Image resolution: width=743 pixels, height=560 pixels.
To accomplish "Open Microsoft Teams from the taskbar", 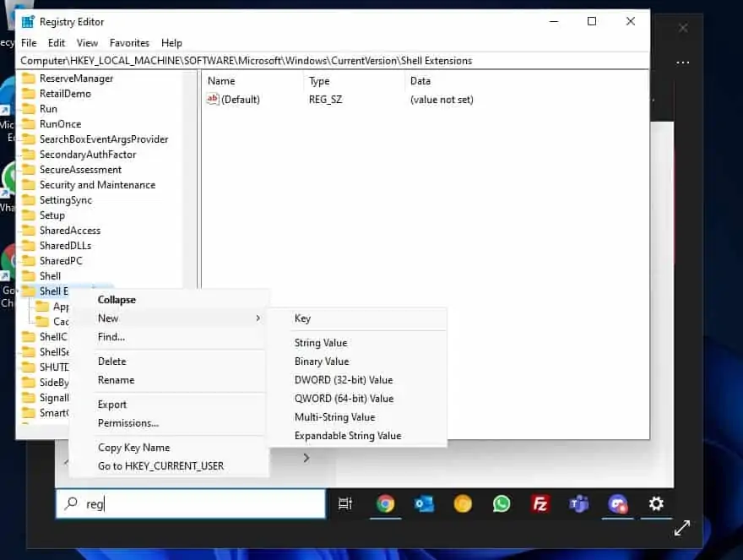I will [x=579, y=504].
